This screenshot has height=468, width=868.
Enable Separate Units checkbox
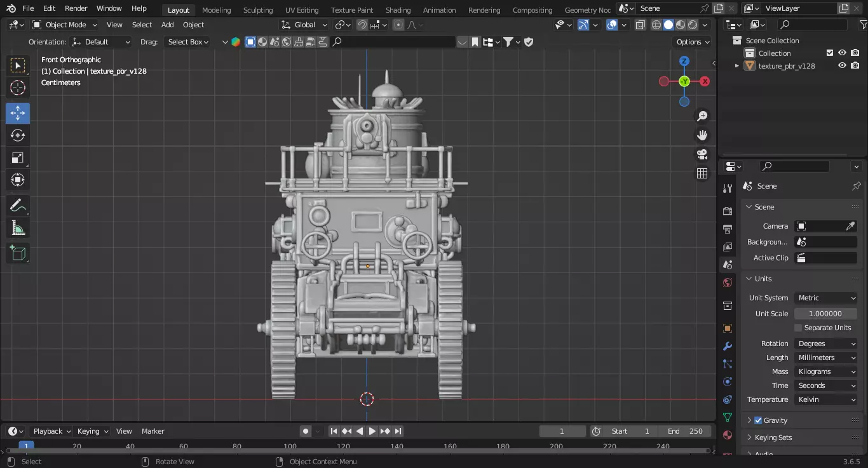pyautogui.click(x=798, y=328)
